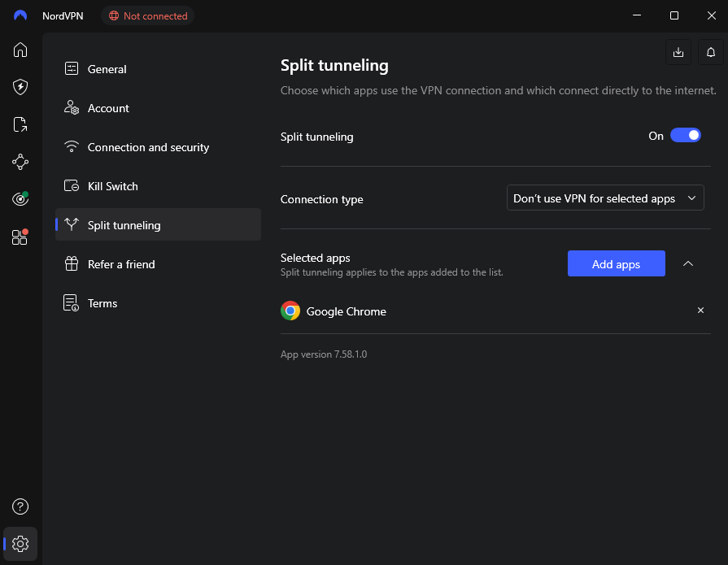728x565 pixels.
Task: Open the Connection type dropdown
Action: (605, 198)
